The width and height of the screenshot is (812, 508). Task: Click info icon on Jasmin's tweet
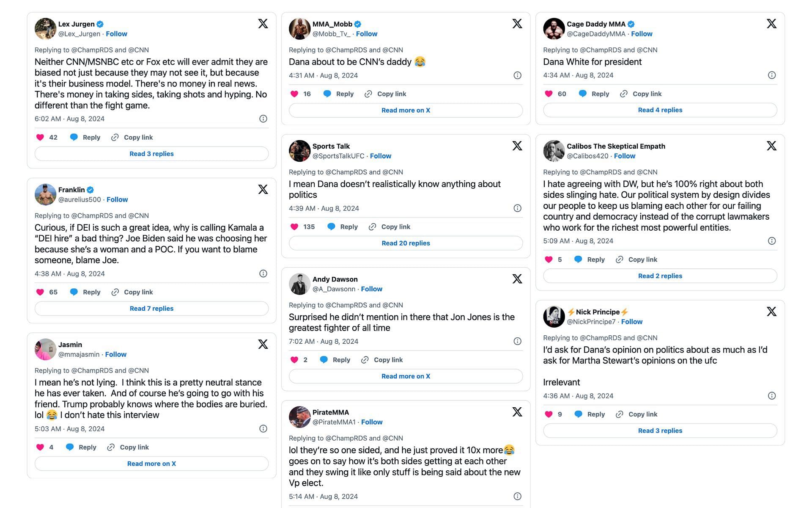[263, 429]
